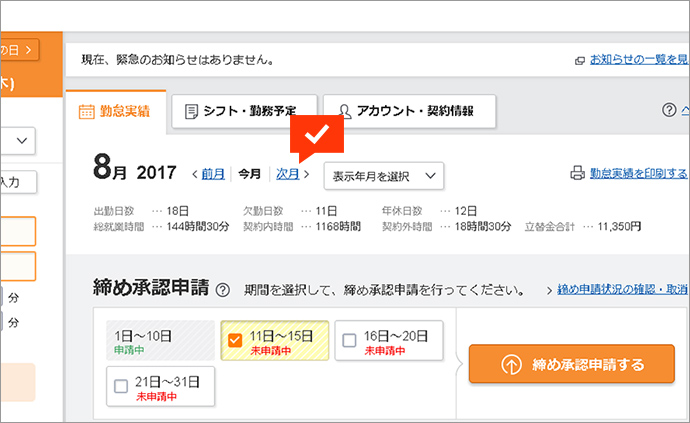Check the 21日〜31日 period checkbox
This screenshot has width=690, height=423.
tap(121, 386)
